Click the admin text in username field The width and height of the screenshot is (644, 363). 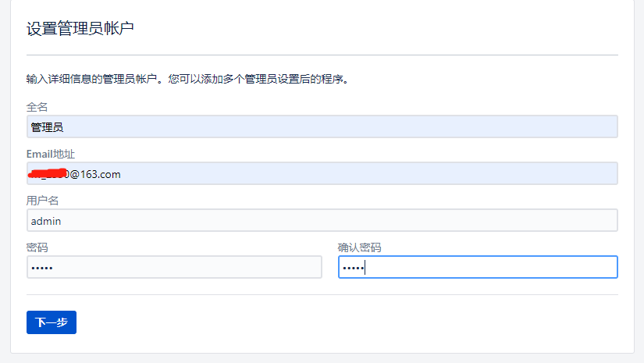46,222
